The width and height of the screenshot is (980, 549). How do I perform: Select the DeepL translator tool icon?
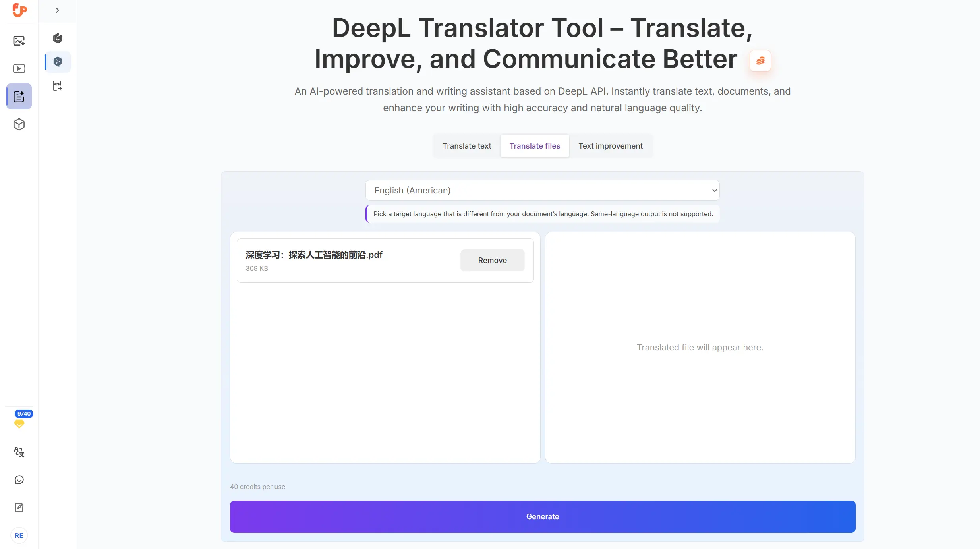click(57, 62)
